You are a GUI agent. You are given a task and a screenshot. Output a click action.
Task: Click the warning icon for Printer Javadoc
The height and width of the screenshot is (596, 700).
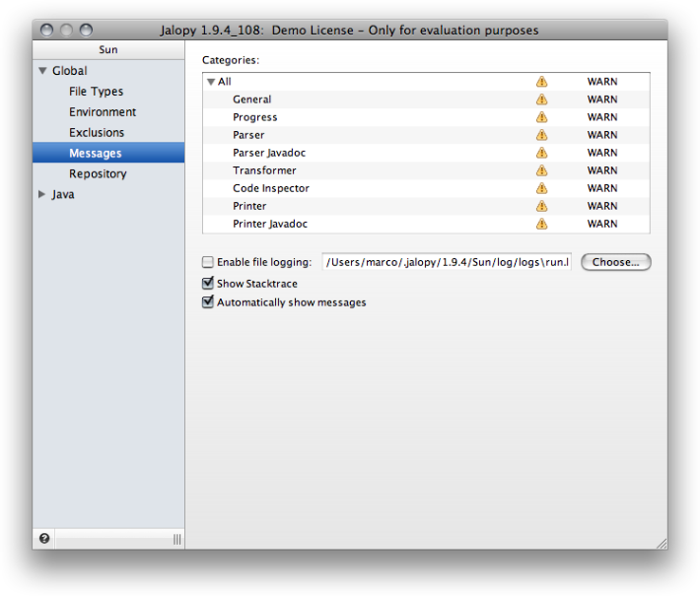(x=541, y=224)
